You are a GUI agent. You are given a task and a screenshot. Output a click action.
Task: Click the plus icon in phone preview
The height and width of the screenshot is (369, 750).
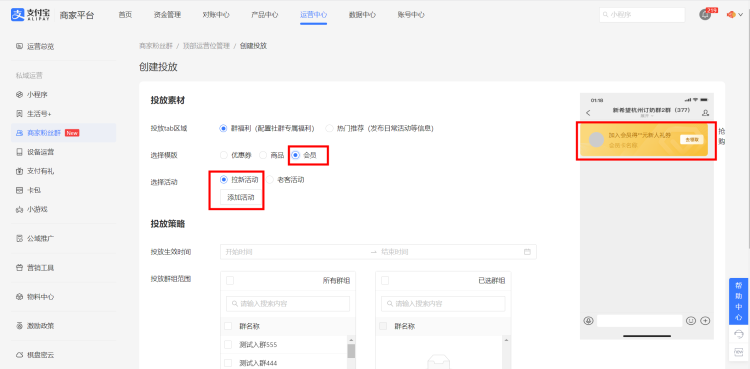pos(705,321)
